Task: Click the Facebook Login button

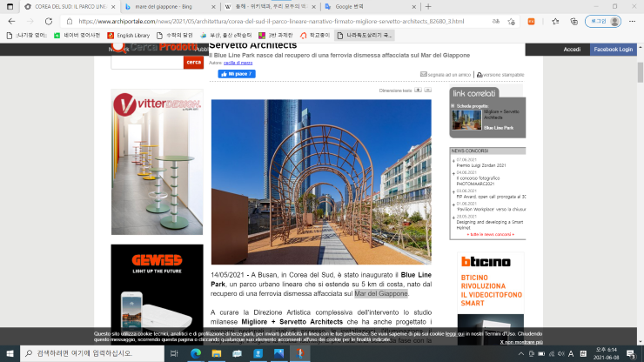Action: [x=612, y=50]
